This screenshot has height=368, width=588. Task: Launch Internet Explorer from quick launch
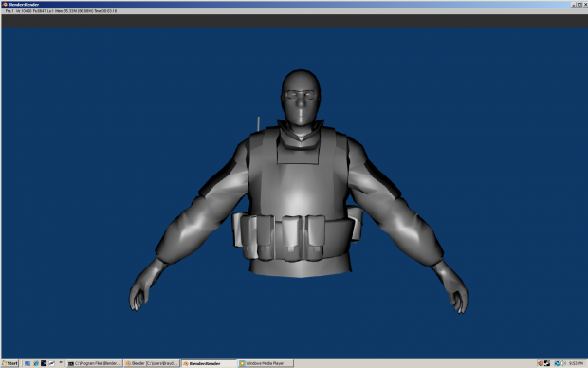tap(36, 363)
